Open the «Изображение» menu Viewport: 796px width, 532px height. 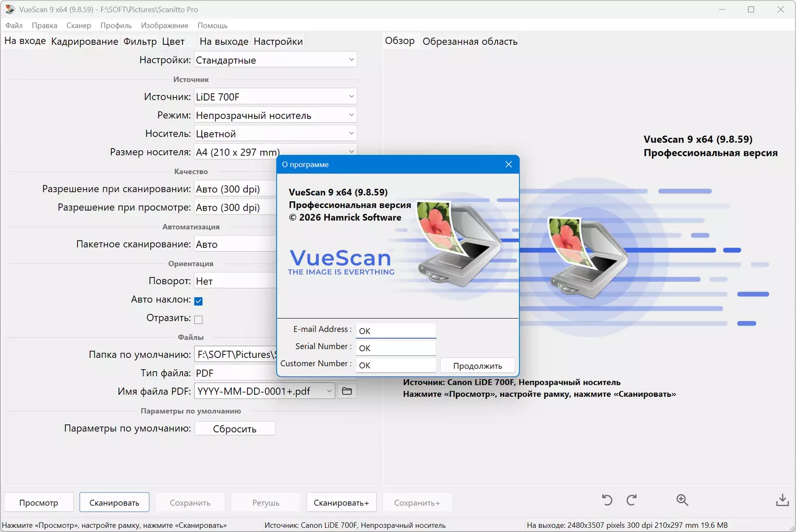point(164,25)
